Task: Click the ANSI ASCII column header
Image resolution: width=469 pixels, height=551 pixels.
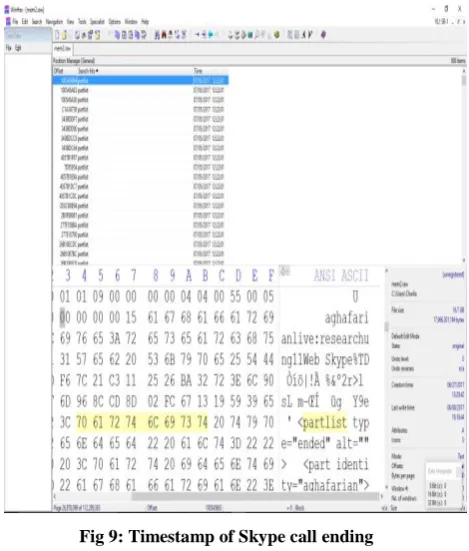Action: pos(341,276)
